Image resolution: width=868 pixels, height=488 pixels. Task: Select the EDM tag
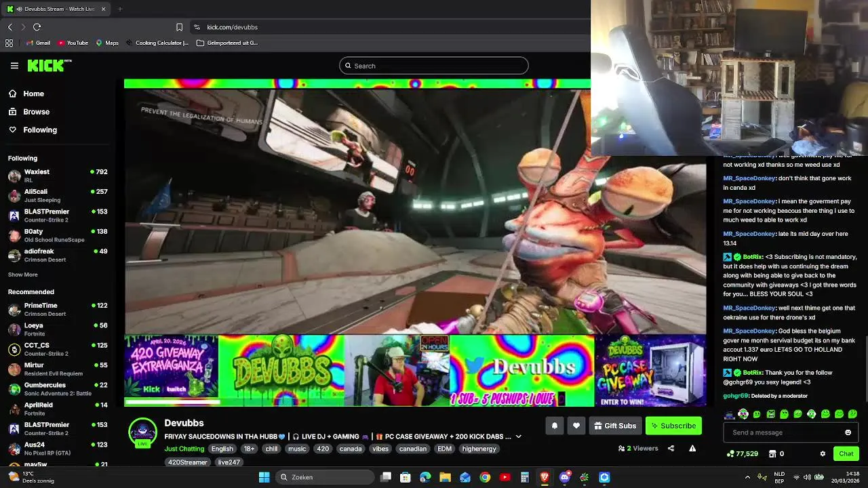click(x=445, y=449)
